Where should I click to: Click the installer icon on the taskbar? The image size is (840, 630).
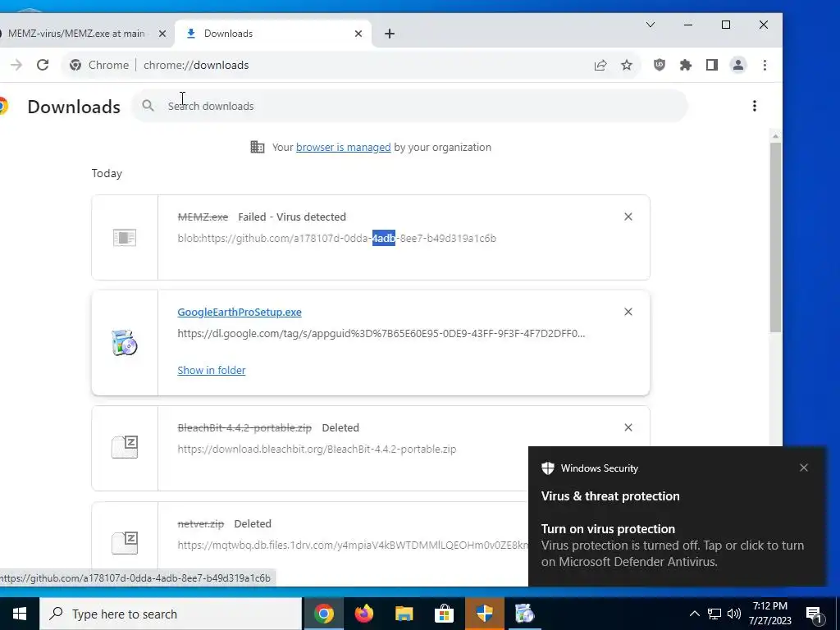pyautogui.click(x=524, y=614)
